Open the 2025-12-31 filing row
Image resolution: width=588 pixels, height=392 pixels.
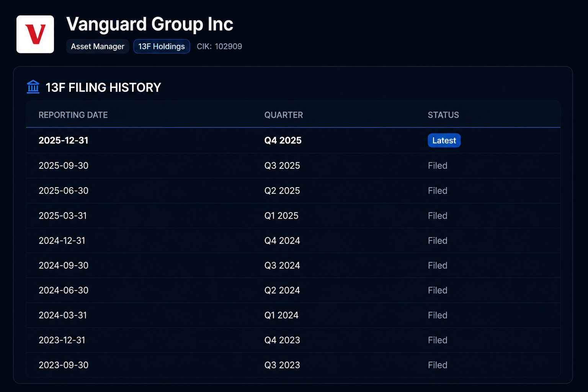tap(293, 140)
